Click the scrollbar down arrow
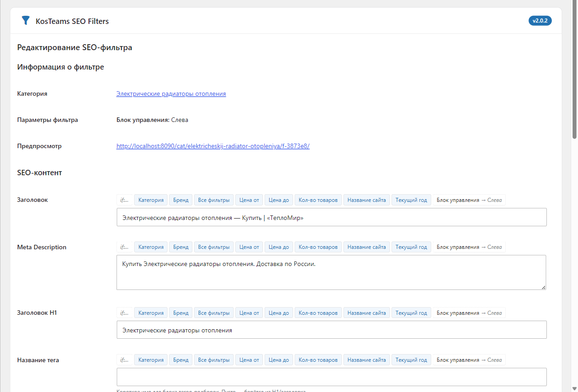Viewport: 578px width, 392px height. pos(574,388)
